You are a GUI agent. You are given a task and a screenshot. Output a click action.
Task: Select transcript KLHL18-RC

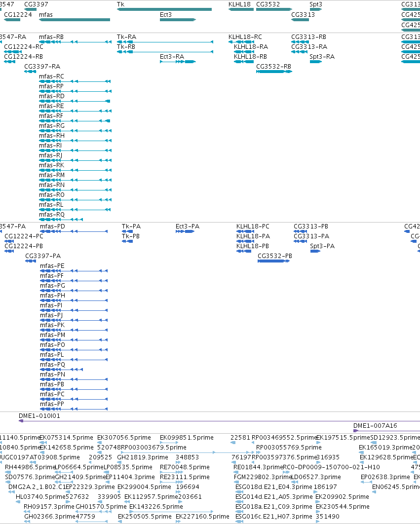[x=241, y=42]
